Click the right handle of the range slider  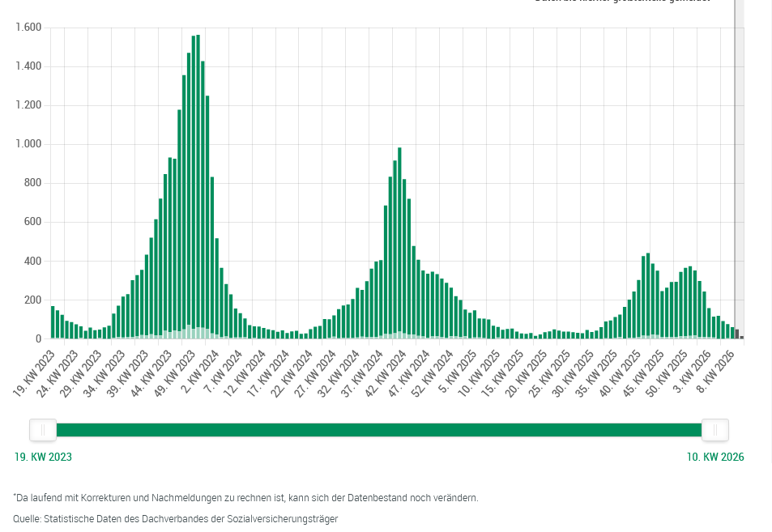(x=714, y=430)
